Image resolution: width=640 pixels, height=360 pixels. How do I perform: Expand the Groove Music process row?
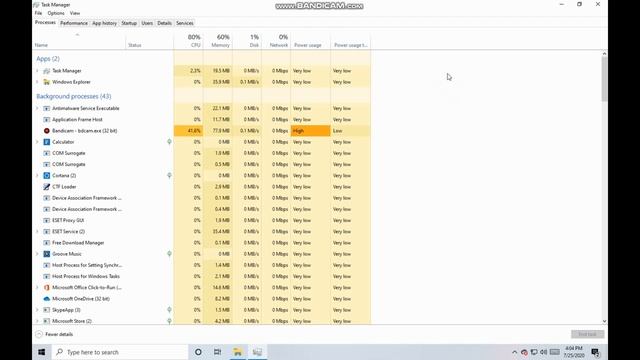point(38,254)
